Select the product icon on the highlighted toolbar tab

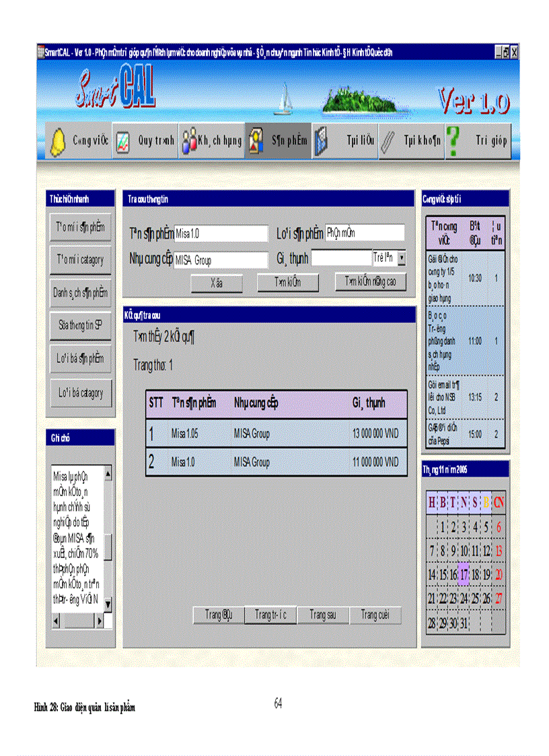click(x=256, y=142)
